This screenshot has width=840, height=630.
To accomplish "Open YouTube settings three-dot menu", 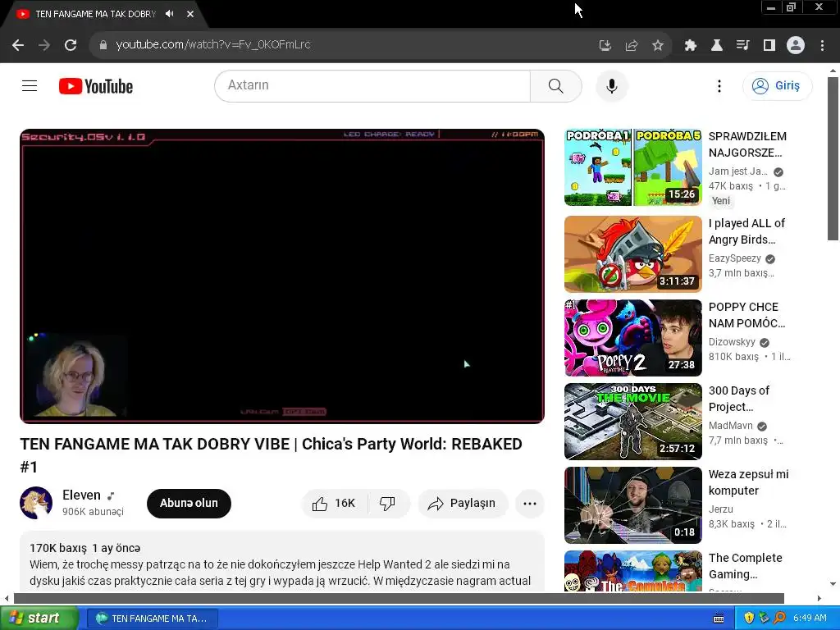I will tap(719, 85).
